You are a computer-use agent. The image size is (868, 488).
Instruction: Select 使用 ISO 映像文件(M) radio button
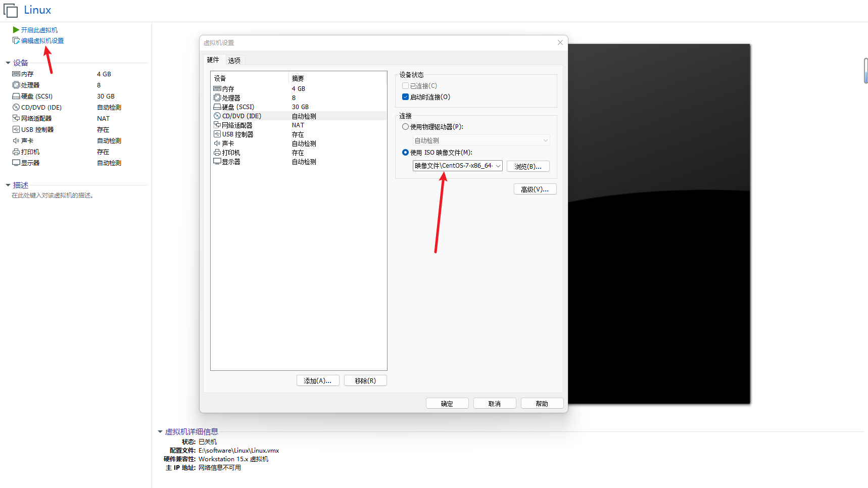(405, 153)
